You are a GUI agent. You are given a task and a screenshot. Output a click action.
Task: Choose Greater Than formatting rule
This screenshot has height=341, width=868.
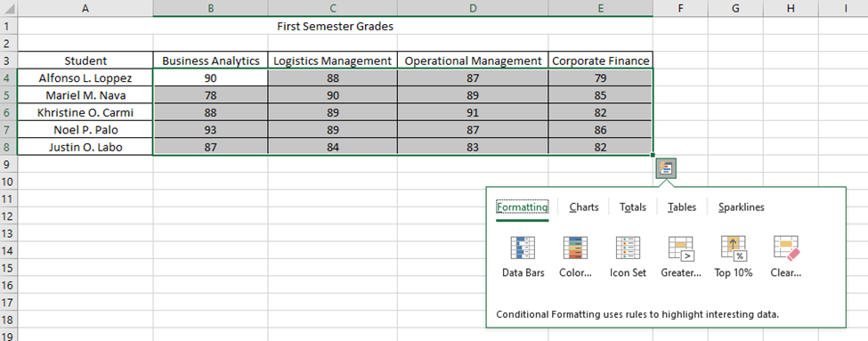681,256
